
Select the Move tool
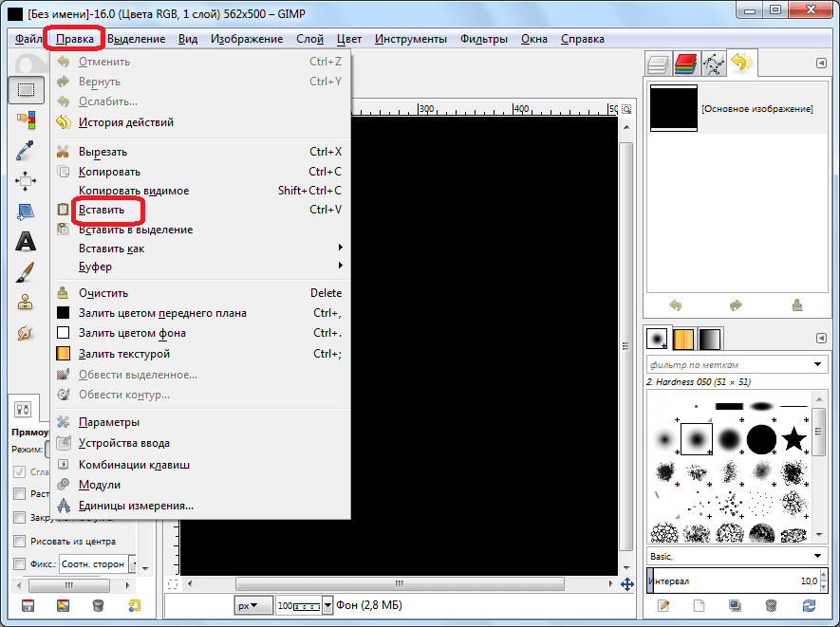tap(26, 180)
